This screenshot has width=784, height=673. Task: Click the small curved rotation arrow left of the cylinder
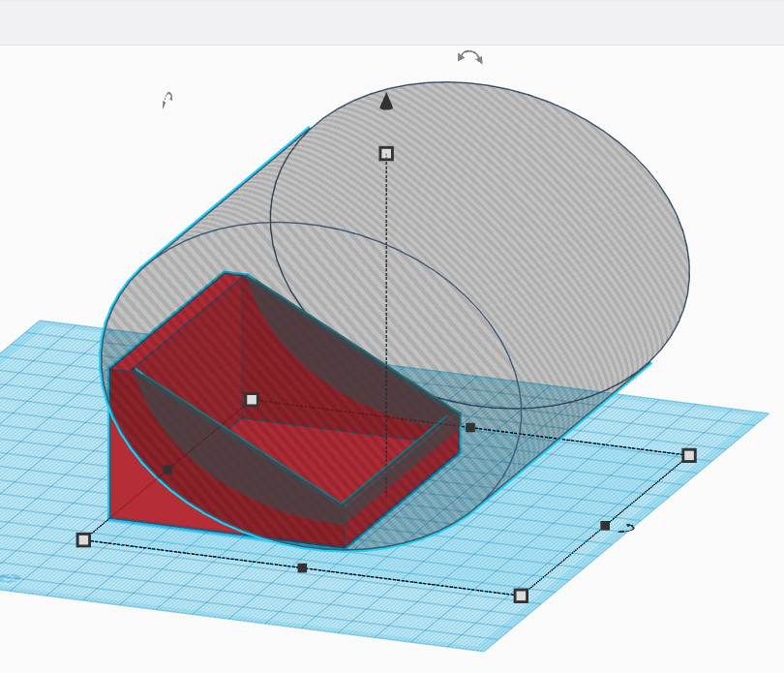(x=167, y=100)
